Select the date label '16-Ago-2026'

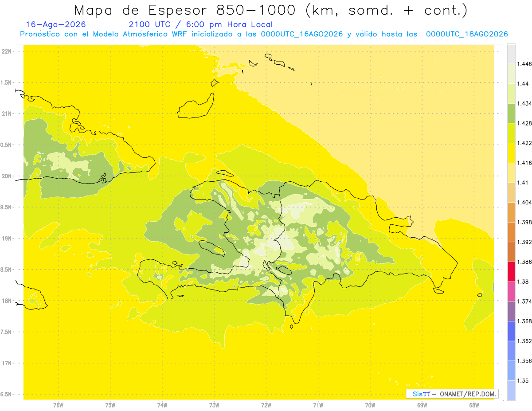click(x=56, y=24)
